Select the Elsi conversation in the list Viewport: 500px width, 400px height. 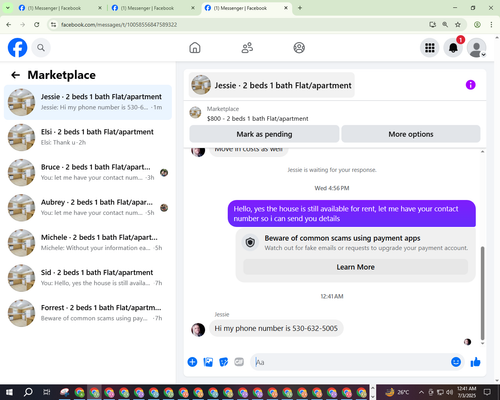click(x=88, y=137)
